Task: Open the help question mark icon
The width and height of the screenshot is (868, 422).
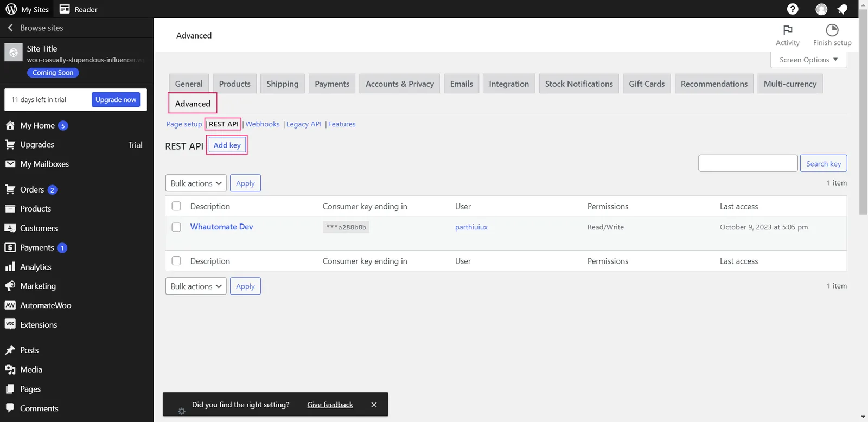Action: [x=793, y=9]
